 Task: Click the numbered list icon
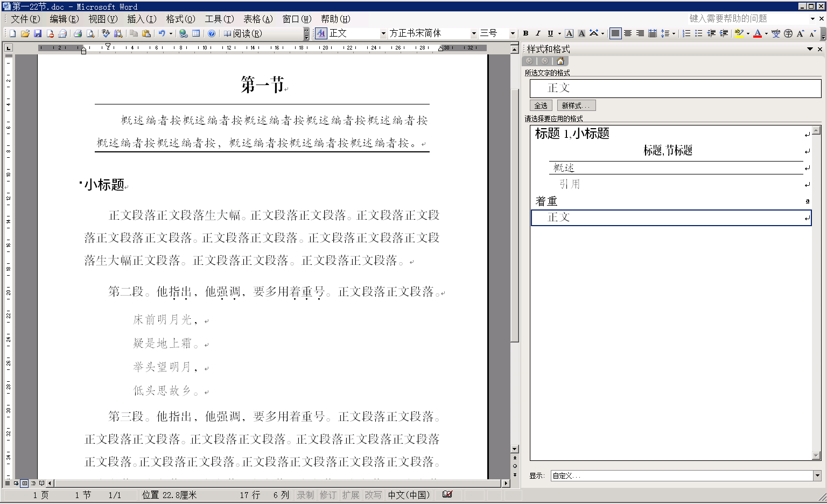pyautogui.click(x=686, y=33)
